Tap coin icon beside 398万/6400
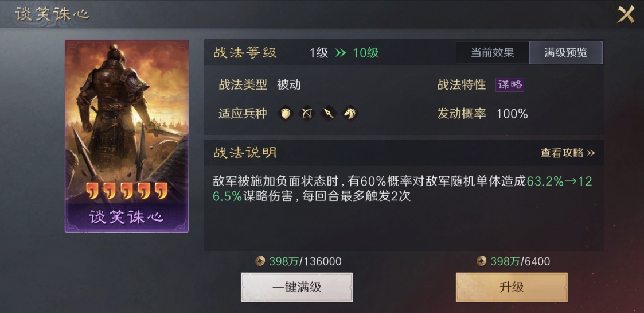The width and height of the screenshot is (644, 313). pyautogui.click(x=481, y=261)
